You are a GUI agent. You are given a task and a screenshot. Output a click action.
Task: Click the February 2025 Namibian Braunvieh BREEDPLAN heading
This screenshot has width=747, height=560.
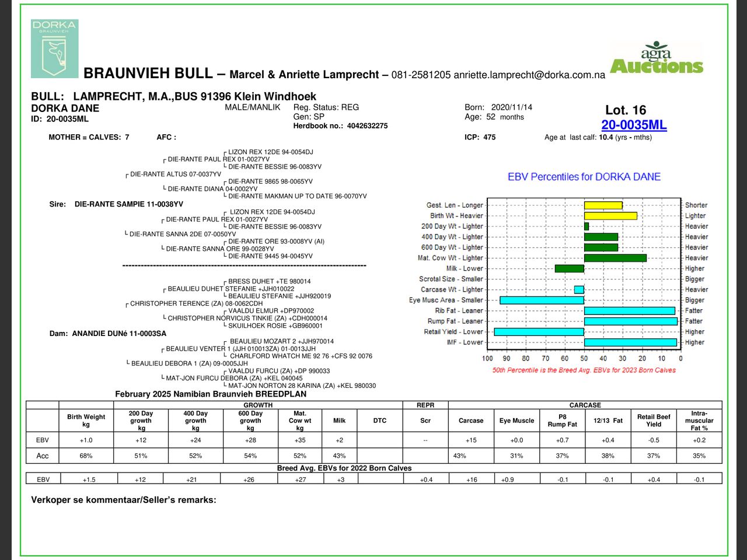coord(211,394)
